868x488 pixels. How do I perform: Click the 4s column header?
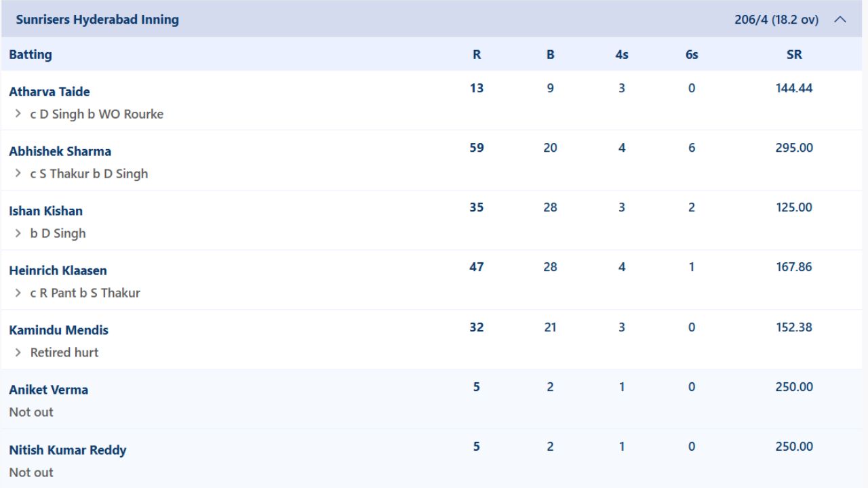pyautogui.click(x=622, y=55)
